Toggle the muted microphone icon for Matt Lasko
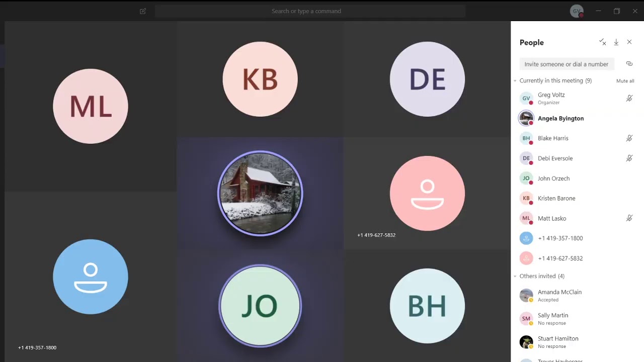Image resolution: width=644 pixels, height=362 pixels. (x=629, y=218)
